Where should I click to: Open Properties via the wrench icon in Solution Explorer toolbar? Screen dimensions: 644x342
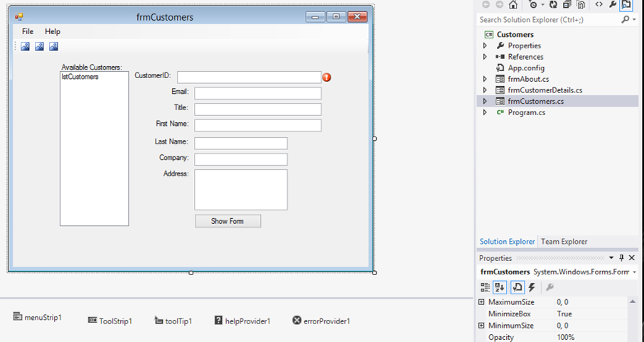coord(613,4)
